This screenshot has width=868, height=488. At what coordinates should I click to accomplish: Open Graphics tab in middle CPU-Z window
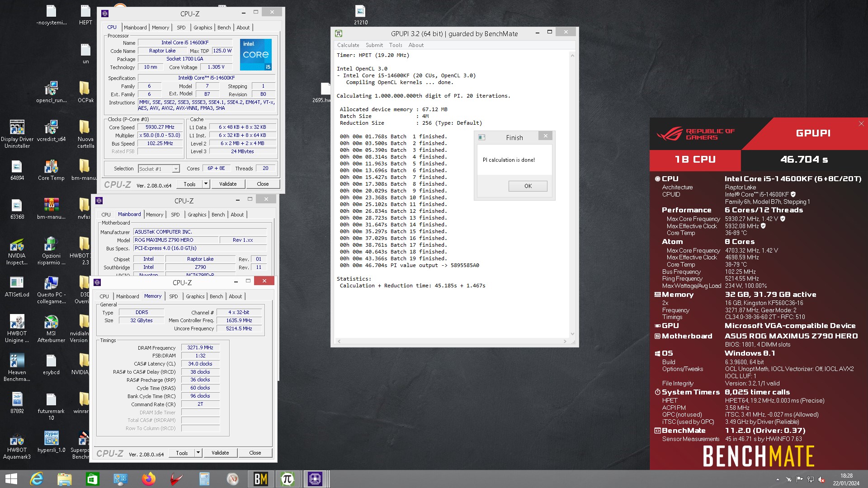click(x=197, y=215)
